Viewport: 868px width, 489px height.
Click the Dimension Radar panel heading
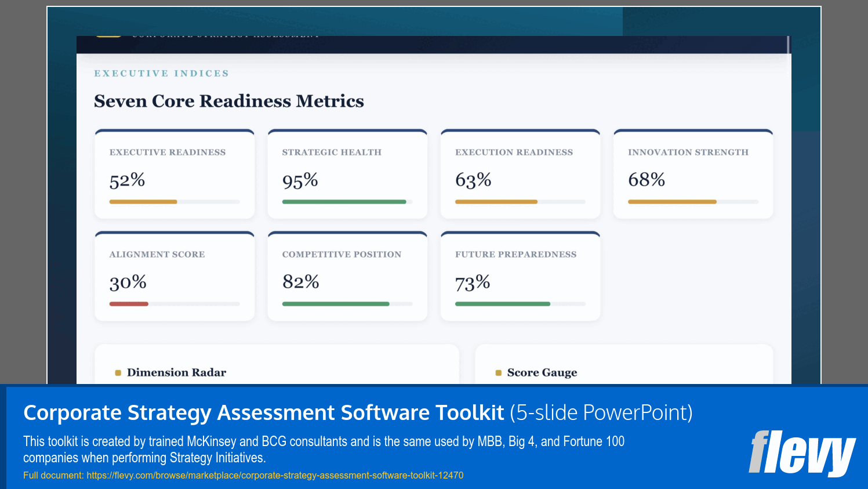[x=176, y=372]
